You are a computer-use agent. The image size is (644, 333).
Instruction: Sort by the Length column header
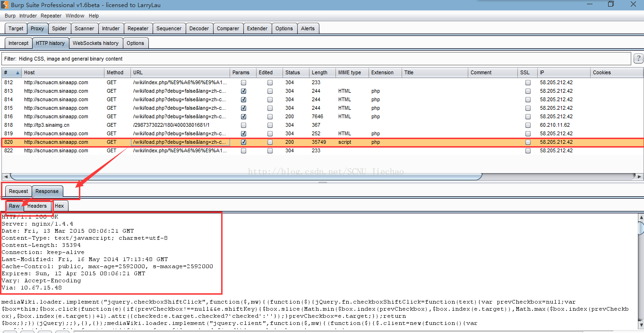pos(323,72)
